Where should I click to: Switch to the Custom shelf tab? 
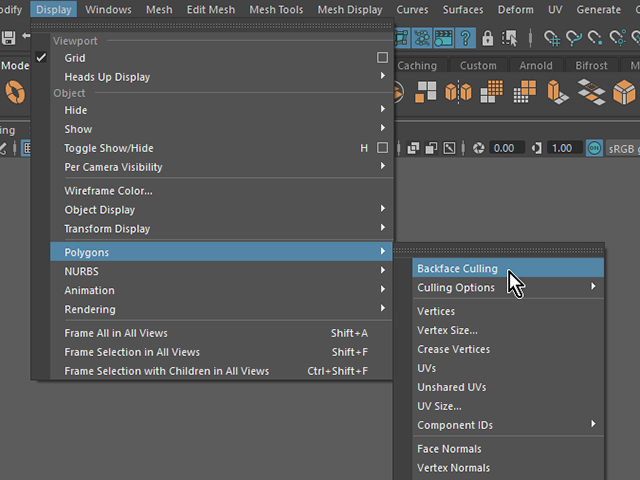click(478, 66)
